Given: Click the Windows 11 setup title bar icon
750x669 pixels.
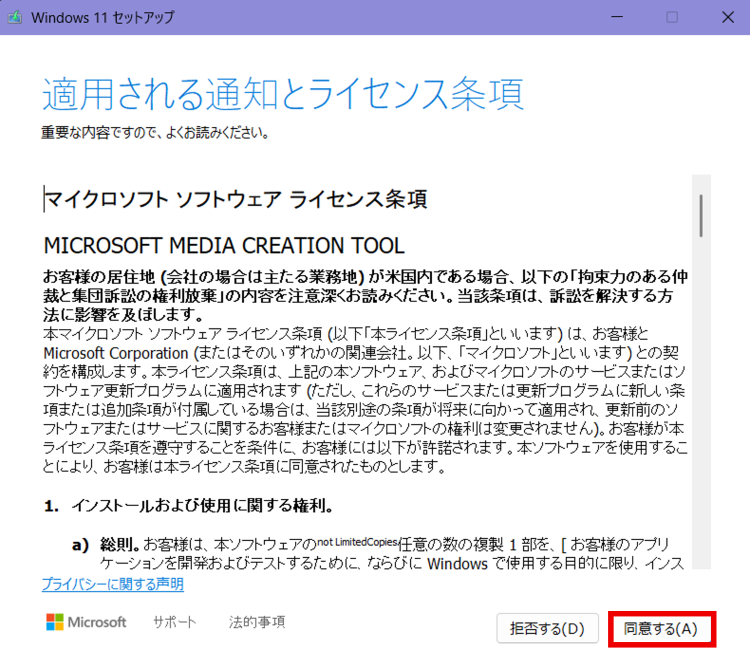Looking at the screenshot, I should pyautogui.click(x=15, y=17).
